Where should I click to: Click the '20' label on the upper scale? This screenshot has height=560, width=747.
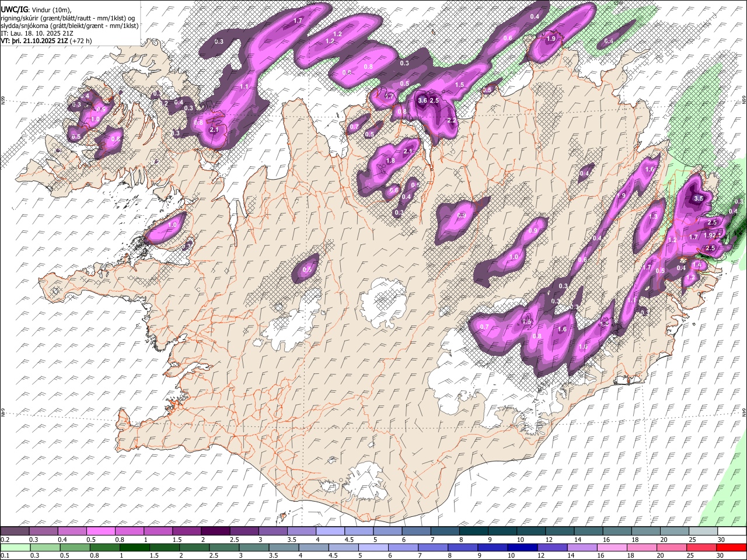pyautogui.click(x=664, y=539)
